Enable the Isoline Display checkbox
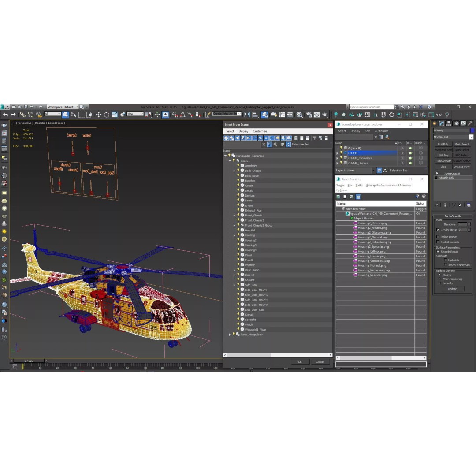This screenshot has width=476, height=476. click(x=438, y=237)
